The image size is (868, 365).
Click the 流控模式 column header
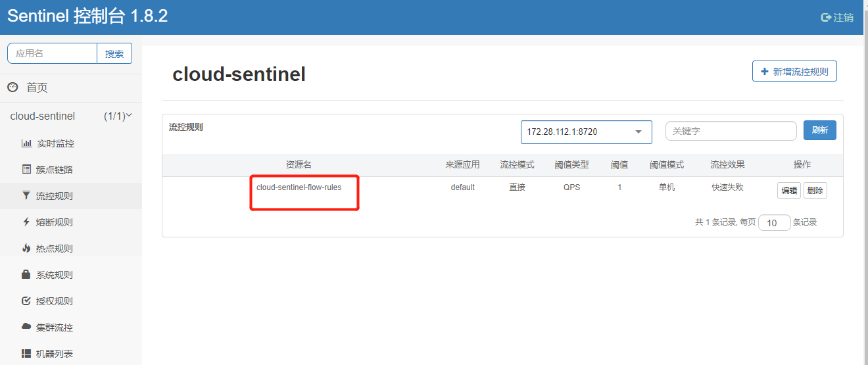click(x=518, y=164)
